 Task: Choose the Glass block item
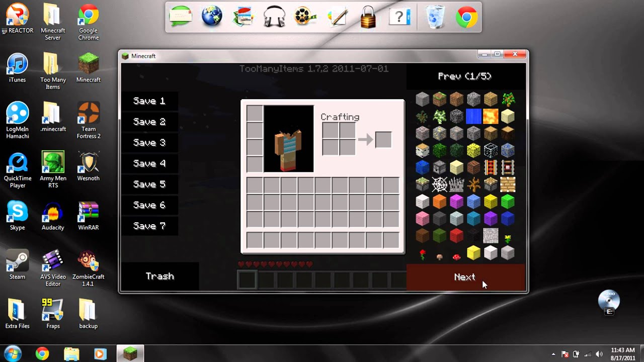click(x=491, y=150)
